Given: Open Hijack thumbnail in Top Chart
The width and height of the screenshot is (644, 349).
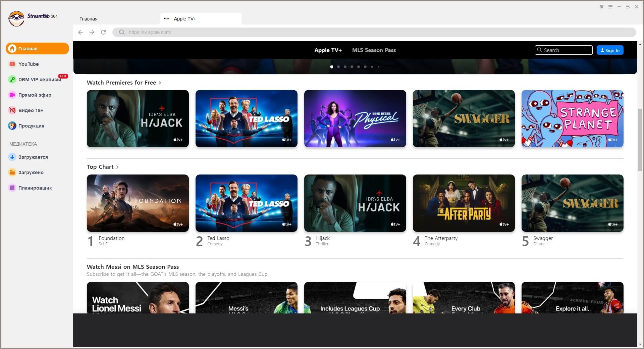Looking at the screenshot, I should click(355, 203).
